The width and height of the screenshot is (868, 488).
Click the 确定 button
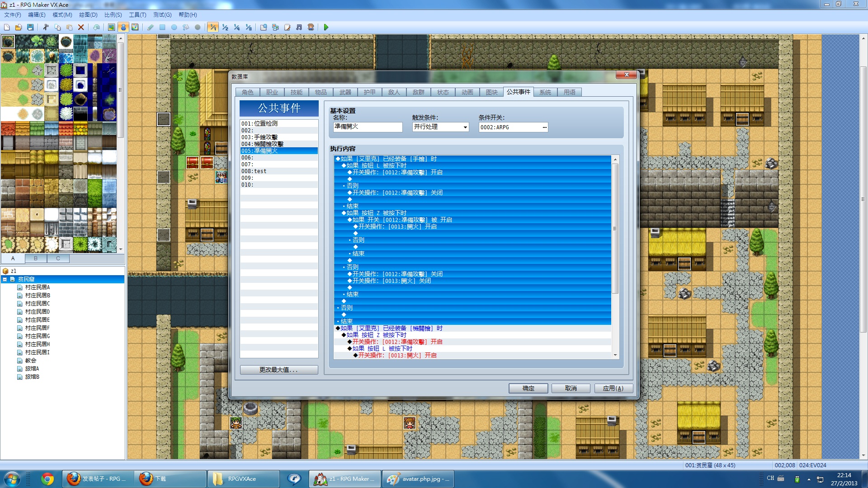pos(528,388)
